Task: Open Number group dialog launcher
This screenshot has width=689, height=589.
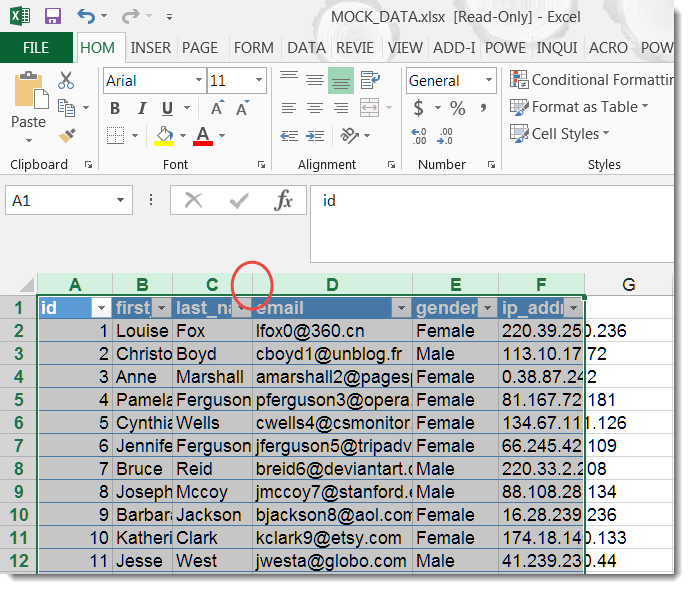Action: 491,165
